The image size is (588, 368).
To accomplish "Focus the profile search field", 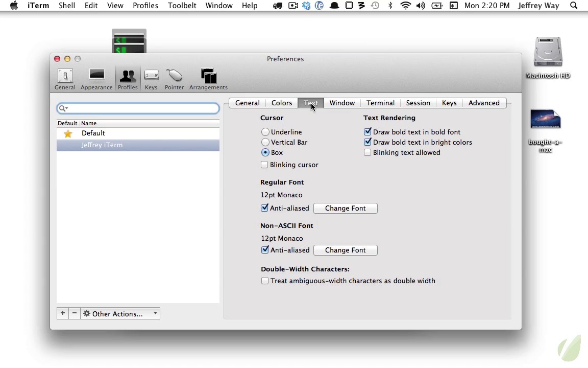I will click(138, 108).
